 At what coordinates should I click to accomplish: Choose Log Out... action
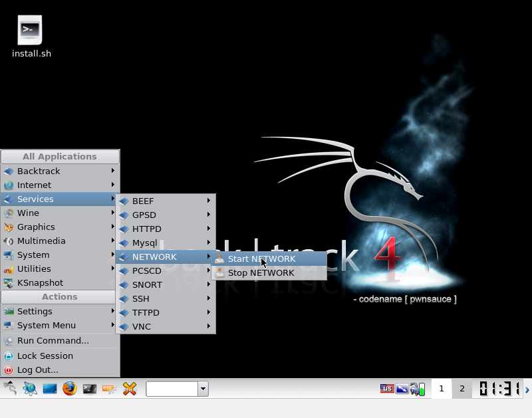tap(60, 370)
